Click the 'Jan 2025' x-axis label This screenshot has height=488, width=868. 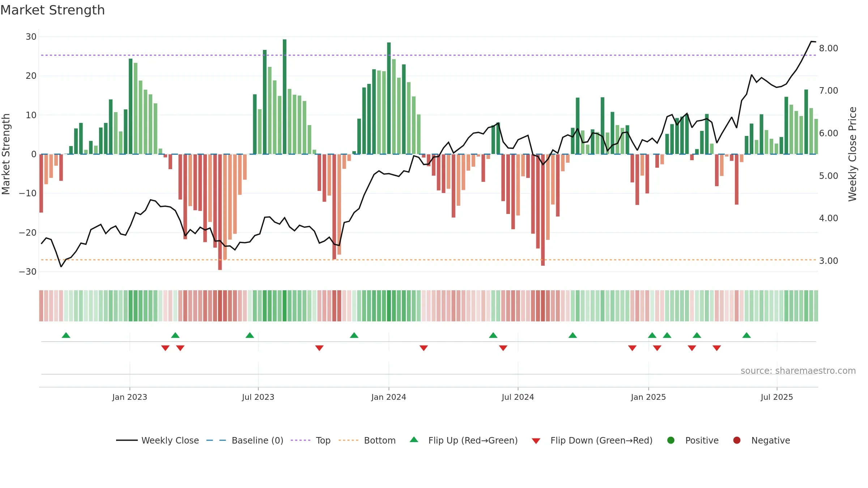coord(648,397)
